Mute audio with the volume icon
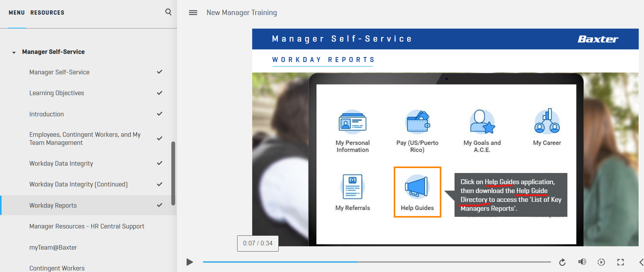This screenshot has height=272, width=644. [582, 262]
